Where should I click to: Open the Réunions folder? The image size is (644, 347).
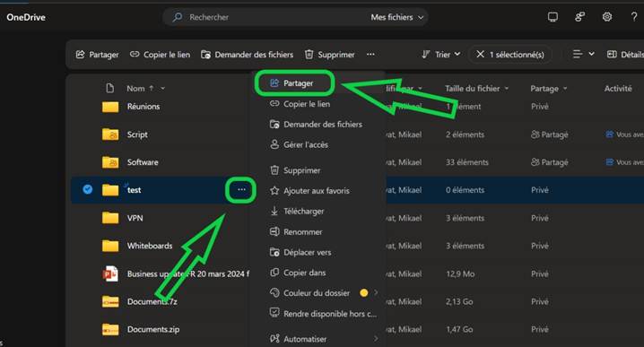tap(144, 107)
